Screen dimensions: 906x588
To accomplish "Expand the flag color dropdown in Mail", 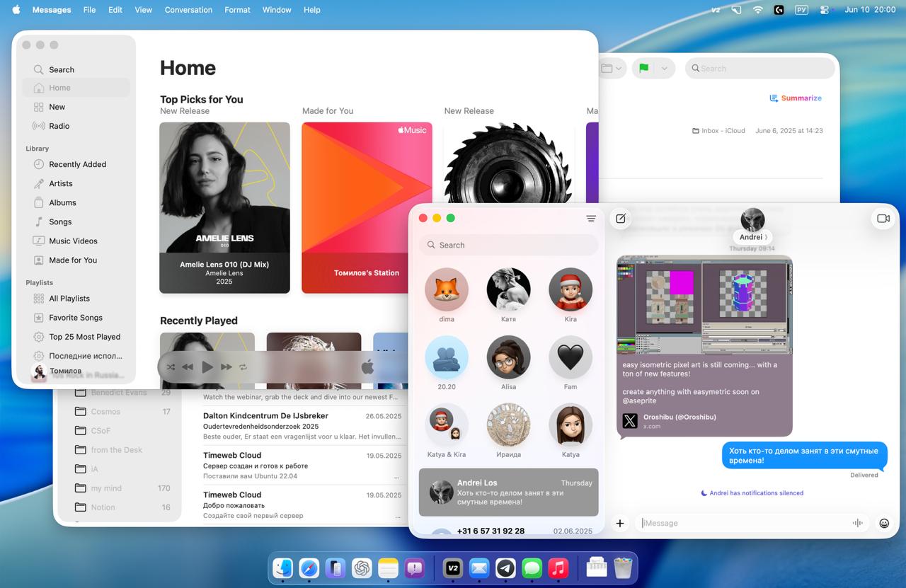I will click(x=664, y=69).
